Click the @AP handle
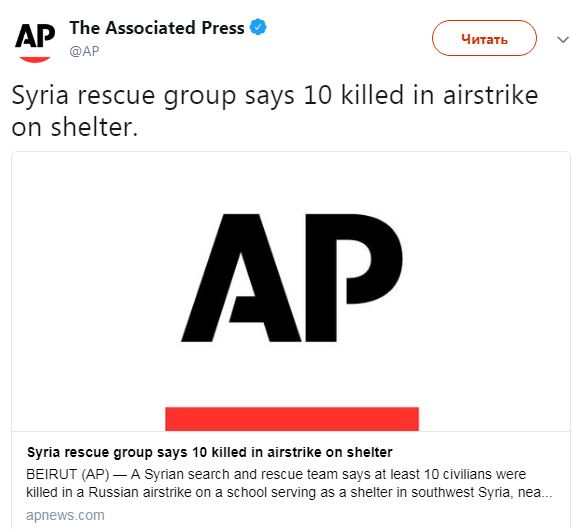The width and height of the screenshot is (572, 529). [84, 51]
